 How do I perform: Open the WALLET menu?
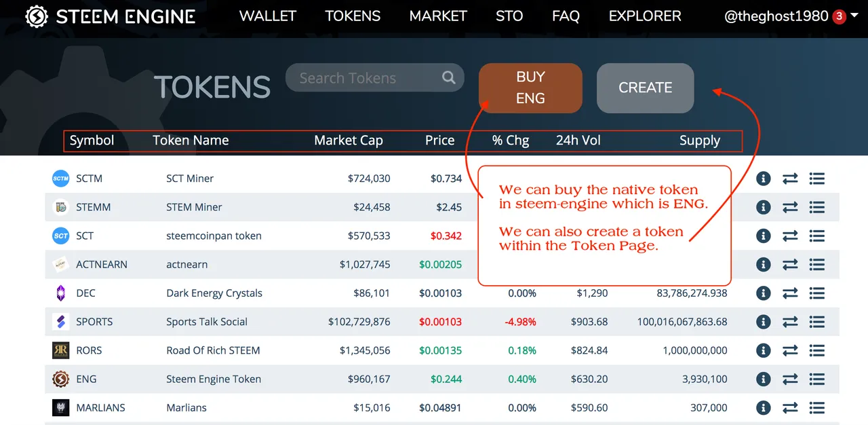268,16
